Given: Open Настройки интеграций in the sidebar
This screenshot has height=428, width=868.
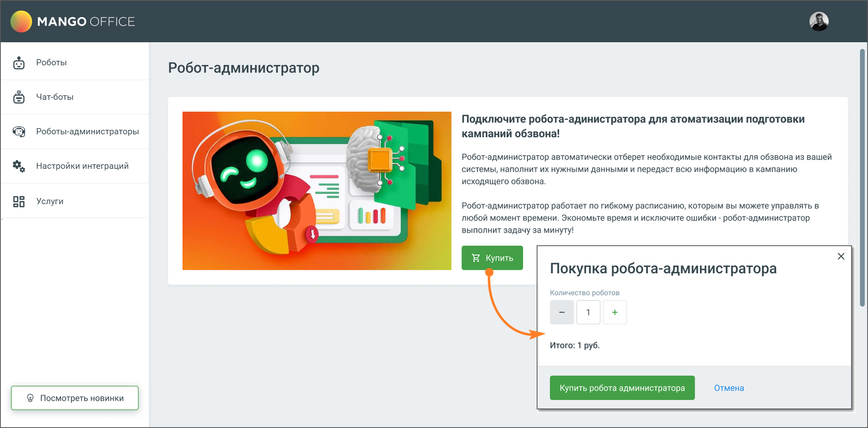Looking at the screenshot, I should (x=75, y=166).
